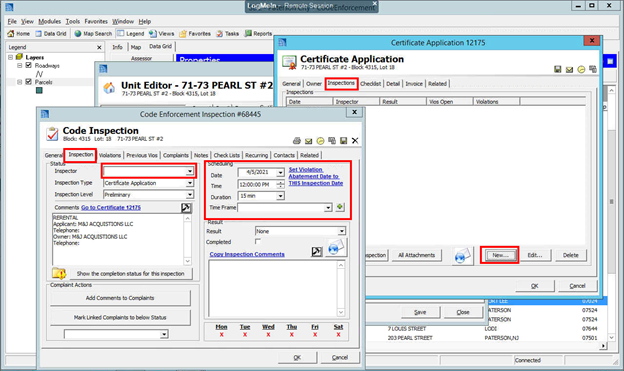The width and height of the screenshot is (624, 371).
Task: Click the comments expand icon beside Go to Certificate link
Action: click(186, 208)
